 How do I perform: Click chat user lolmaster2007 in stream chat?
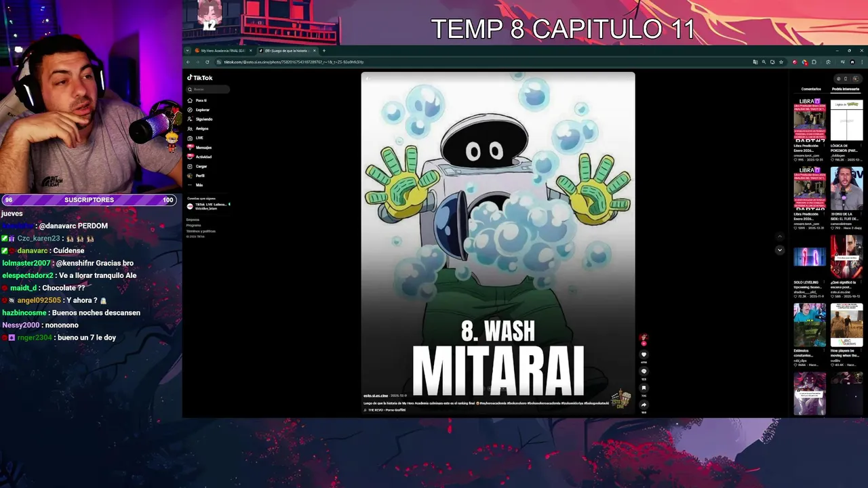point(26,263)
